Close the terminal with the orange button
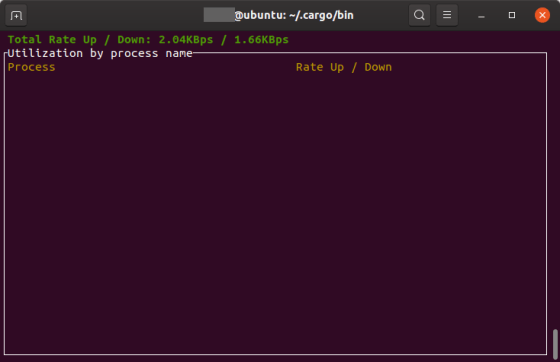560x362 pixels. [x=542, y=15]
